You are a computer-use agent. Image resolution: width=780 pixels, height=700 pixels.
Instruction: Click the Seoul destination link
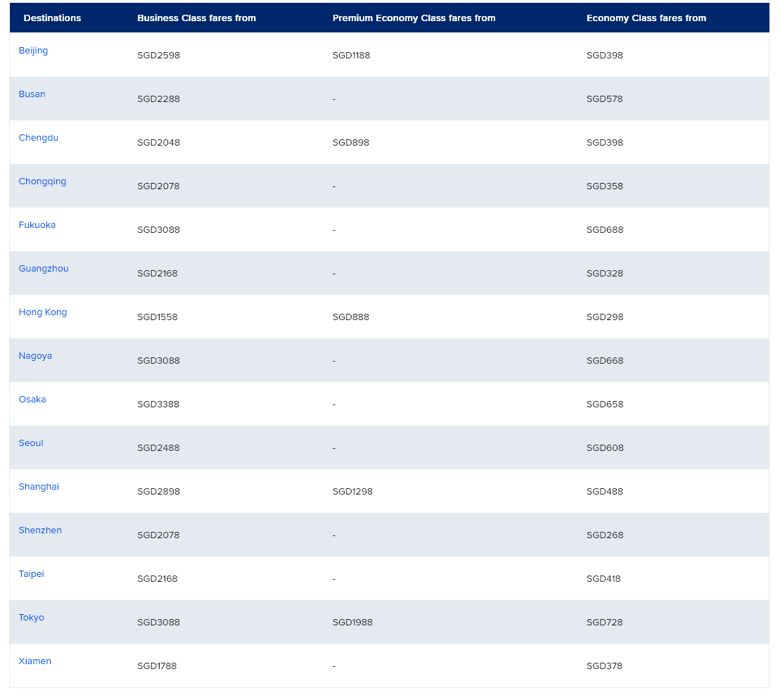tap(31, 443)
